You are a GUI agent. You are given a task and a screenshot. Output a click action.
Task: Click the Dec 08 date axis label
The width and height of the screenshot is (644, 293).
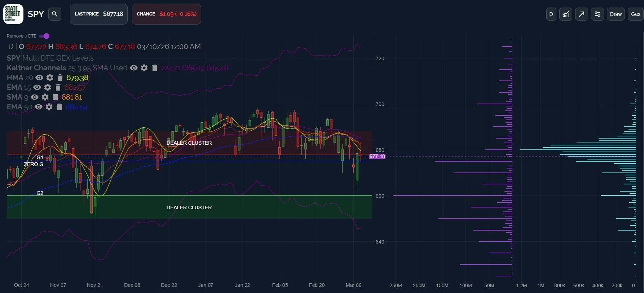[x=132, y=285]
